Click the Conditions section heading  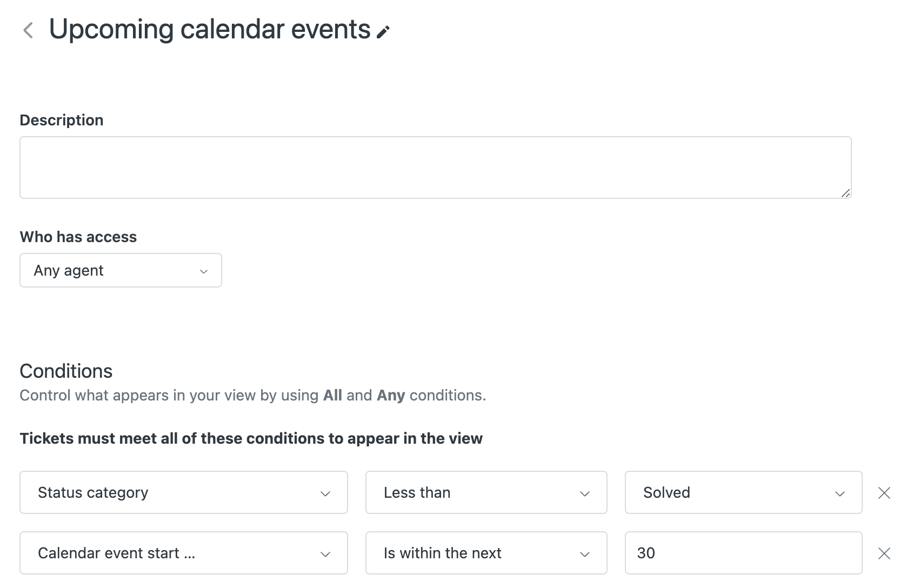(66, 371)
